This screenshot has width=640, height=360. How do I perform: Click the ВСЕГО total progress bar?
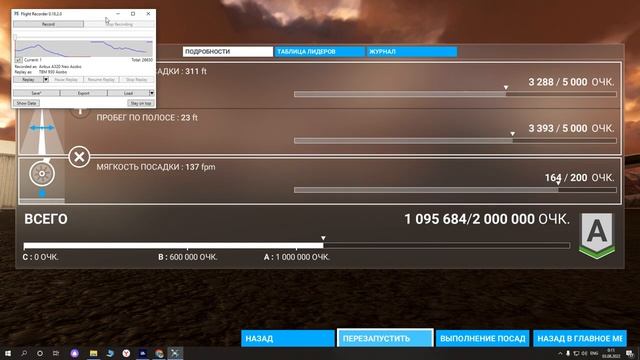(x=297, y=246)
